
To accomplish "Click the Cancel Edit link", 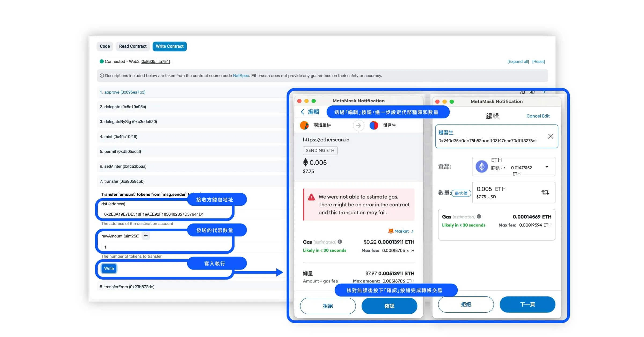I will (538, 116).
